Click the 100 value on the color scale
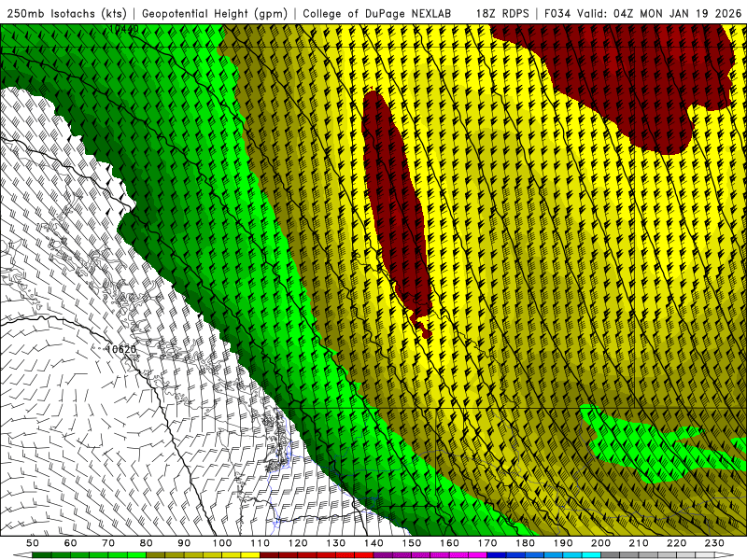Image resolution: width=747 pixels, height=560 pixels. tap(222, 543)
